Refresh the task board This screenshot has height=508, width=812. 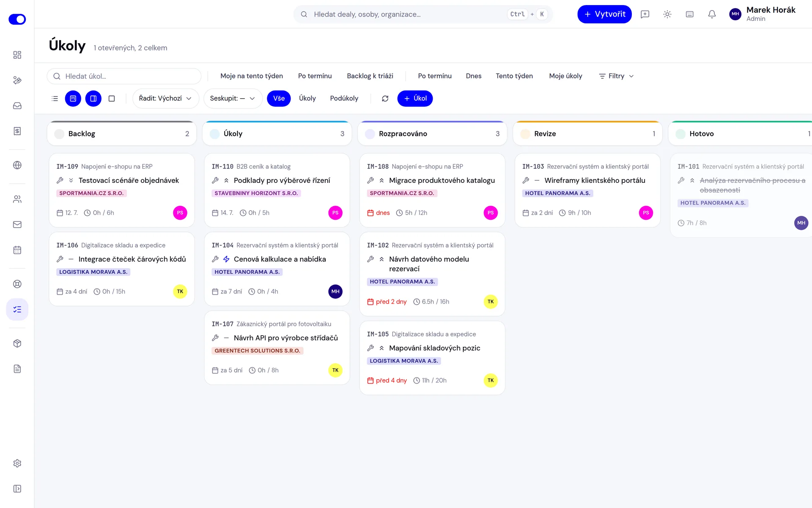tap(385, 99)
